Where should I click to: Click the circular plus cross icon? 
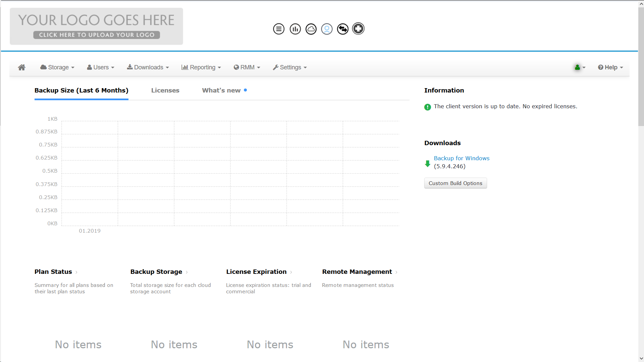(x=358, y=29)
